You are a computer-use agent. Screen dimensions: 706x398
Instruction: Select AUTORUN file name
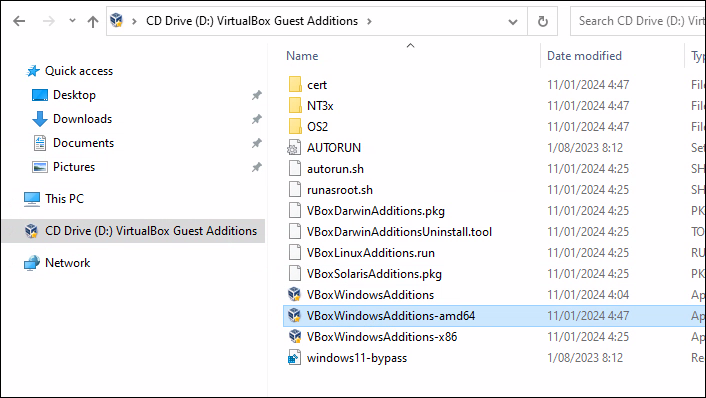tap(334, 148)
